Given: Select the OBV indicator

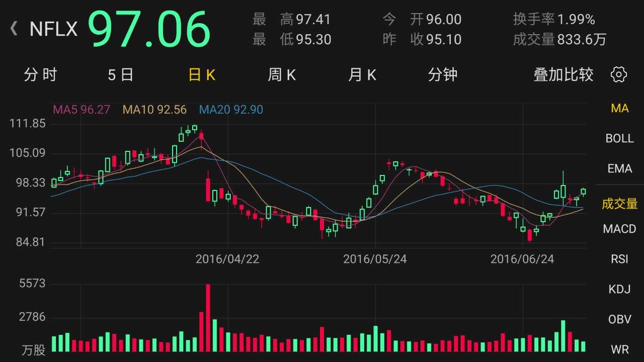Looking at the screenshot, I should pos(619,319).
